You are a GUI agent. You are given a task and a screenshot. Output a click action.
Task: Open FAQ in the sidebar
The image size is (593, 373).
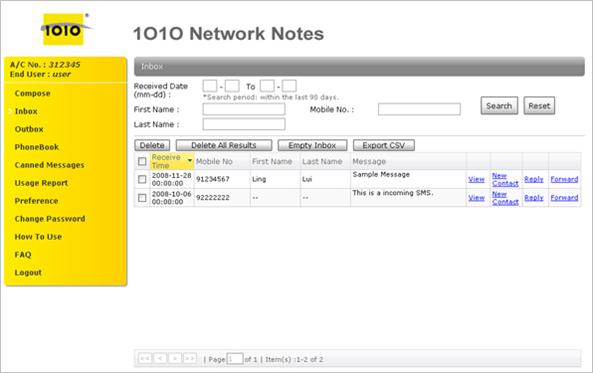23,255
